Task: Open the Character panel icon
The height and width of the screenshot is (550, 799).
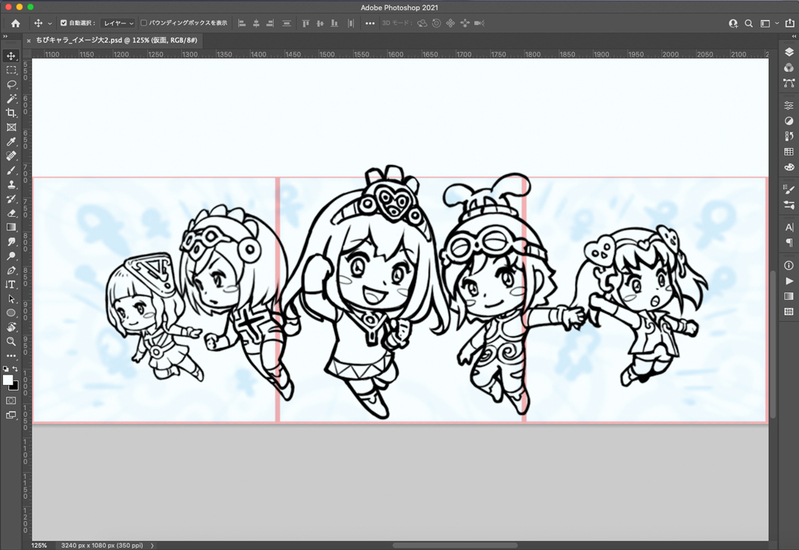Action: (789, 227)
